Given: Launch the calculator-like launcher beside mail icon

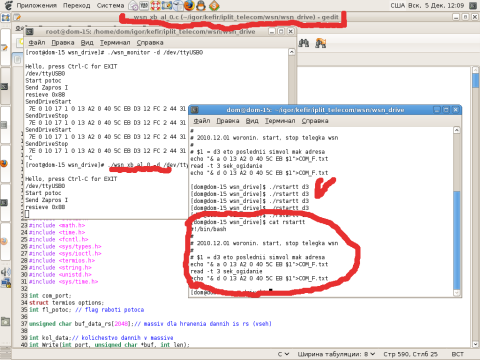Looking at the screenshot, I should point(144,5).
